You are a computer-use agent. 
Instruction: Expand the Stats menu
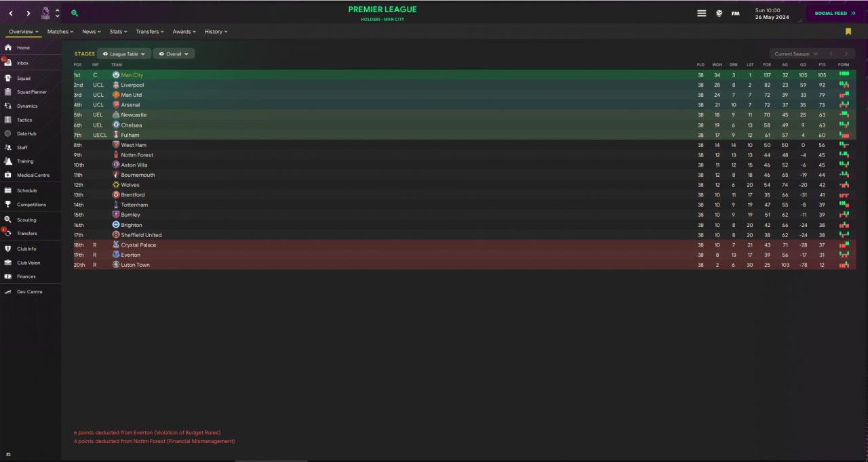click(118, 31)
